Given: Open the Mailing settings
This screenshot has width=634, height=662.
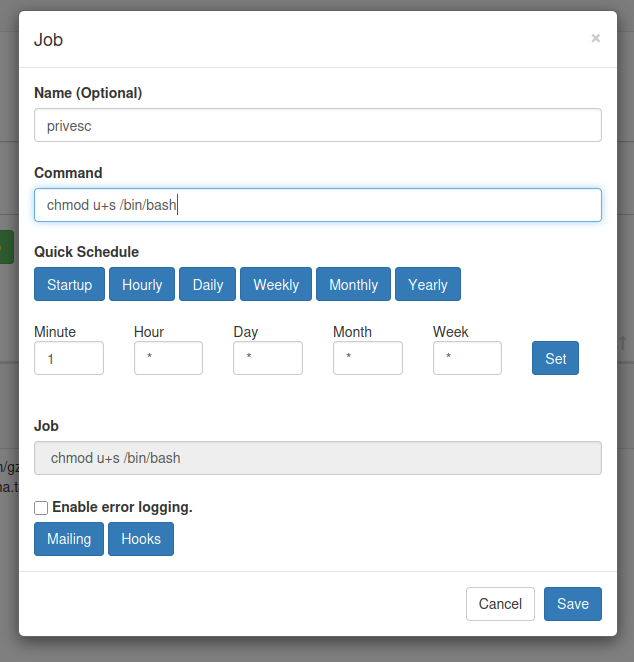Looking at the screenshot, I should [x=69, y=539].
